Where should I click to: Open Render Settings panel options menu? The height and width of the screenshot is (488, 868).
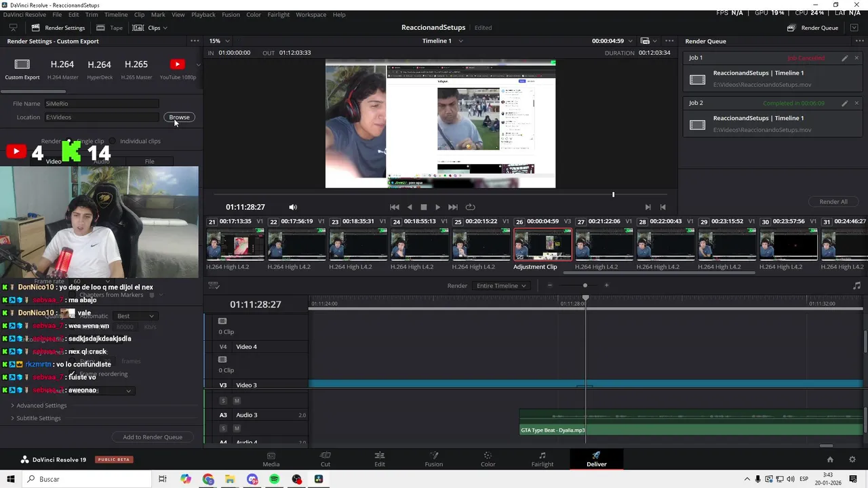point(195,41)
